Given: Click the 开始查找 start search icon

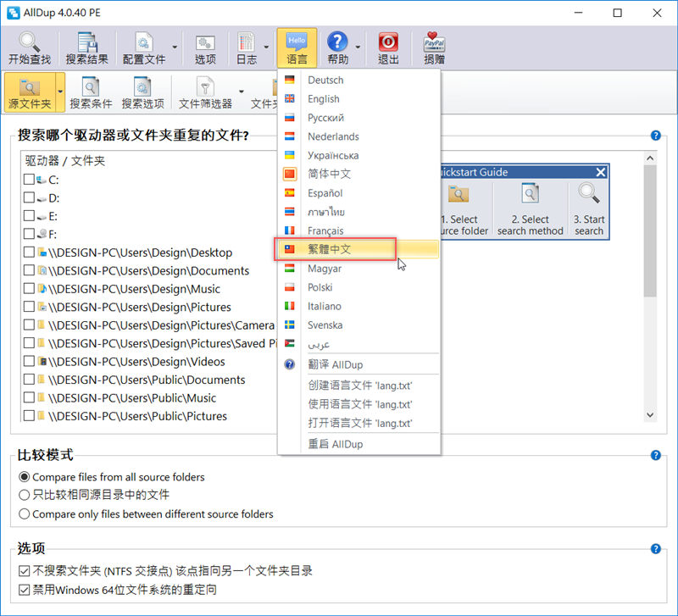Looking at the screenshot, I should coord(29,48).
